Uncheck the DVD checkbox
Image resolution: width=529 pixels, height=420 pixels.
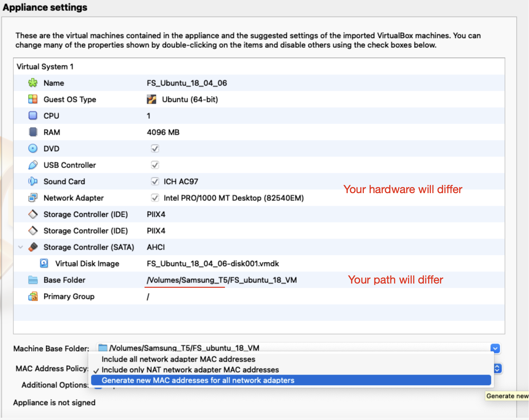point(155,148)
